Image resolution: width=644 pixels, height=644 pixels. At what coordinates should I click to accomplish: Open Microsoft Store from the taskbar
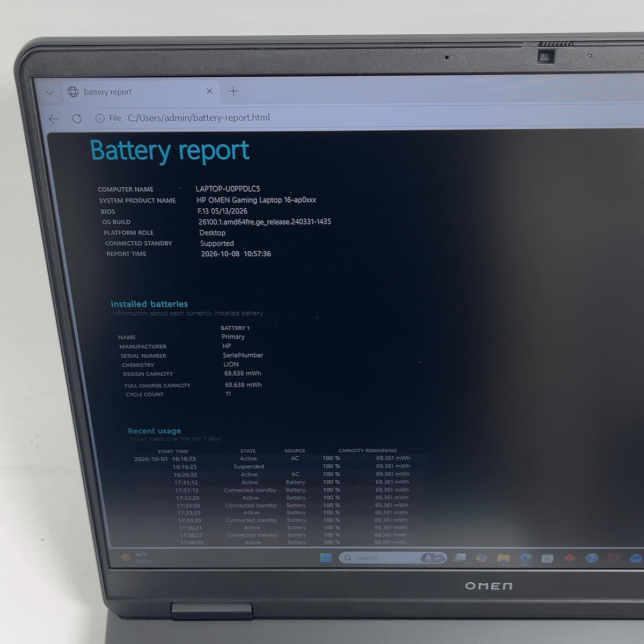pyautogui.click(x=547, y=559)
